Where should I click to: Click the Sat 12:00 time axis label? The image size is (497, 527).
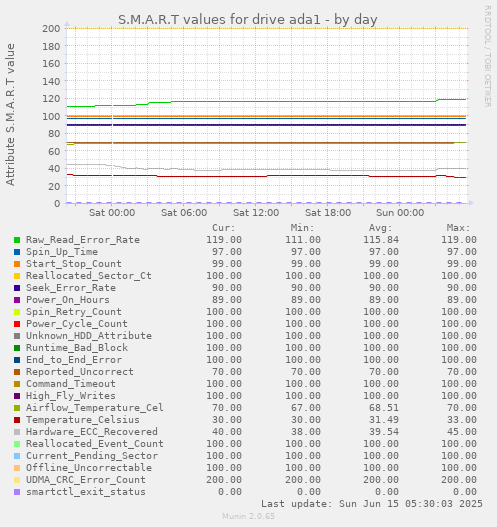pyautogui.click(x=256, y=213)
